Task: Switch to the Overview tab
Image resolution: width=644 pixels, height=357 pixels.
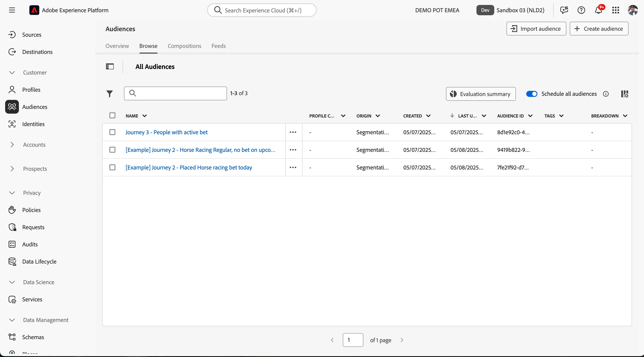Action: pos(117,46)
